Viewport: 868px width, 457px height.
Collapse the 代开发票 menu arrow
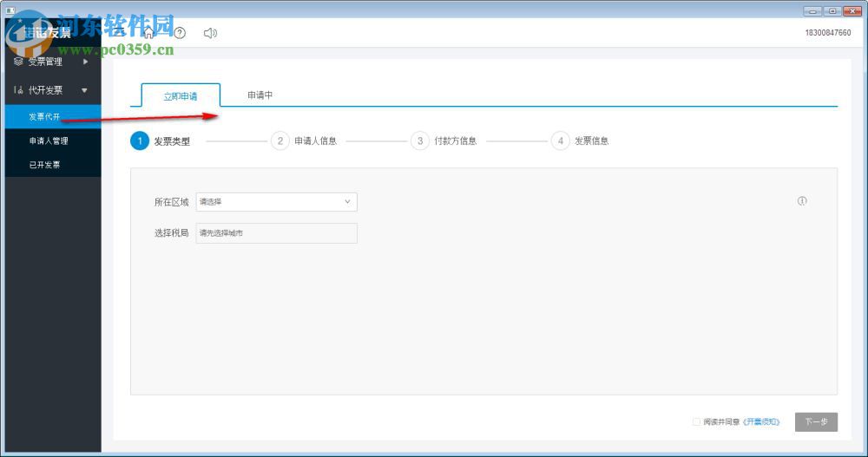pos(84,90)
